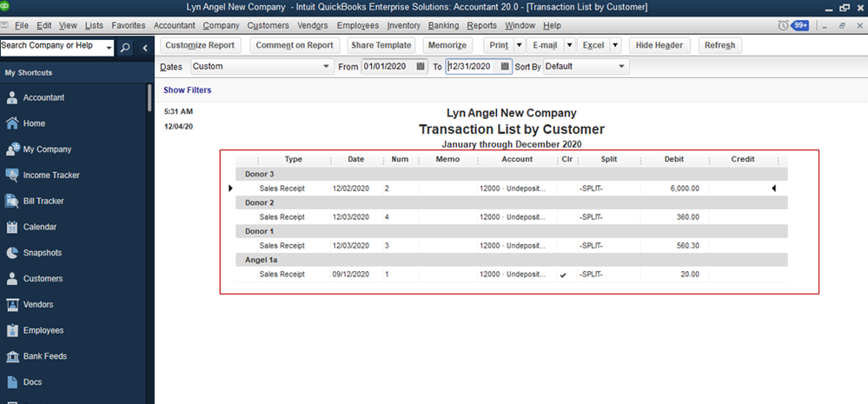868x404 pixels.
Task: Expand the Print options arrow
Action: (520, 45)
